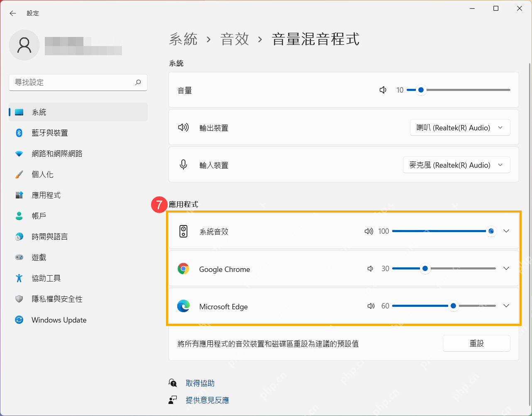Click the 輸出裝置 speaker icon
The width and height of the screenshot is (532, 416).
[183, 127]
